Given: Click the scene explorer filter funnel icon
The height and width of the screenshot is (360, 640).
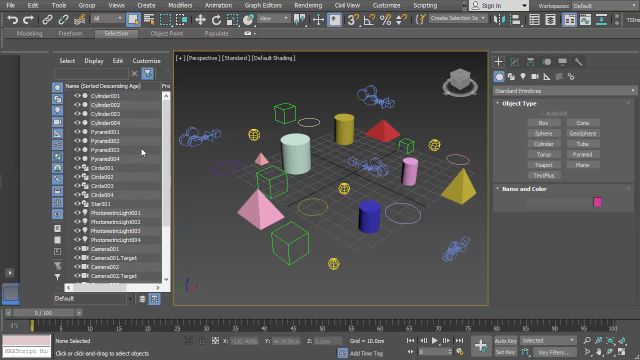Looking at the screenshot, I should pyautogui.click(x=147, y=73).
